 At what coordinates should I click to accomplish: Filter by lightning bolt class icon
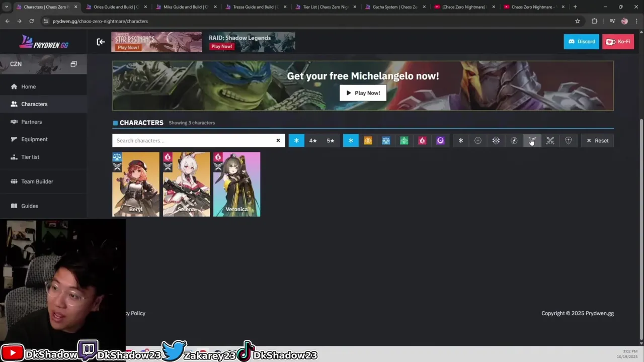514,141
